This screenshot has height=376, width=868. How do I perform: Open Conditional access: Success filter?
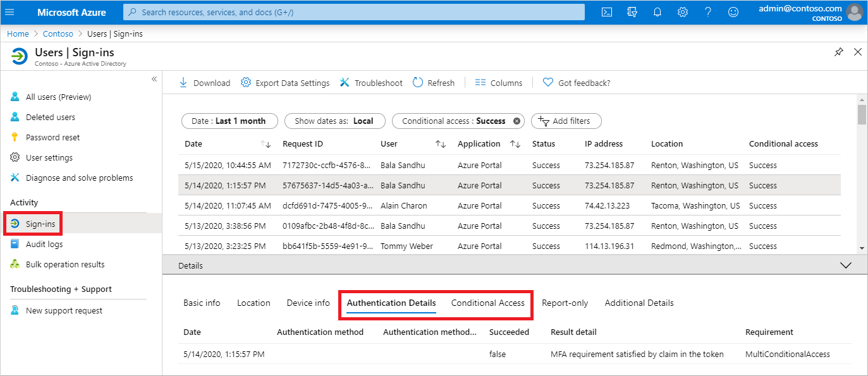(x=453, y=121)
